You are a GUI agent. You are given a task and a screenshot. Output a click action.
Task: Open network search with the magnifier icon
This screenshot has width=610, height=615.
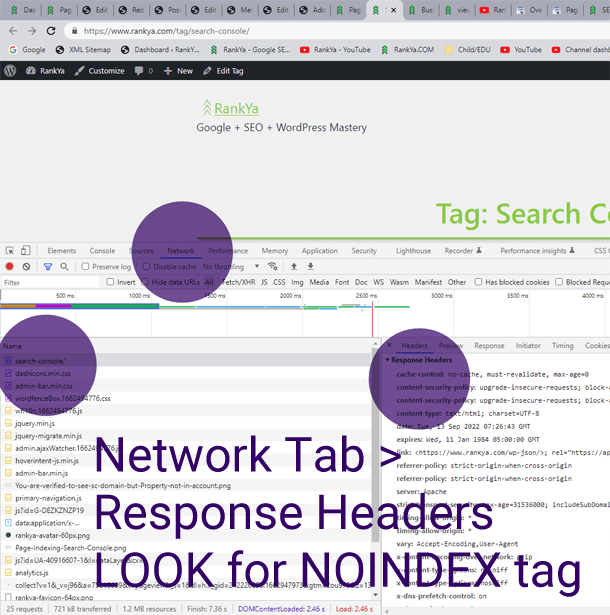[x=64, y=267]
